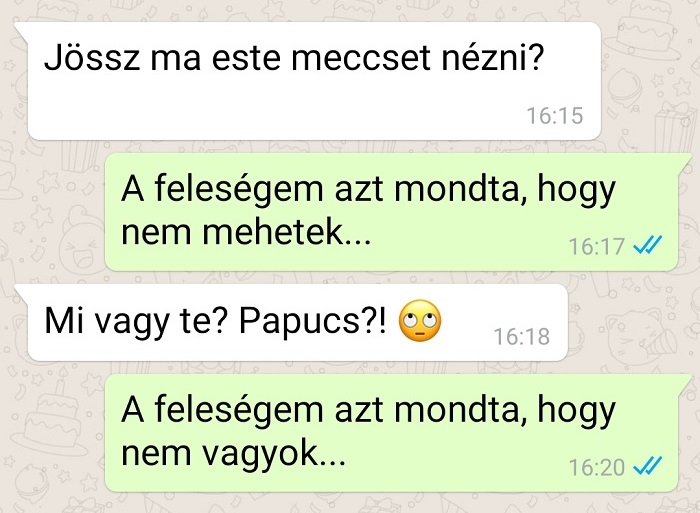Click the last "A feleségem azt mondta, hogy" line

pos(368,411)
